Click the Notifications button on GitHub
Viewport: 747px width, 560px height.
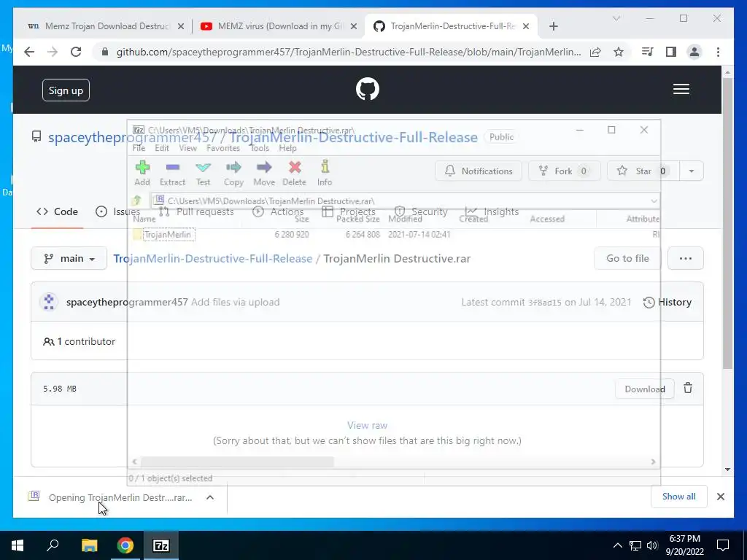pyautogui.click(x=479, y=171)
